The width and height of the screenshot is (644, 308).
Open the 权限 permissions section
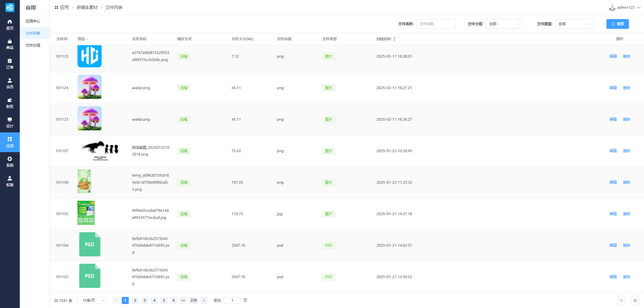click(10, 181)
